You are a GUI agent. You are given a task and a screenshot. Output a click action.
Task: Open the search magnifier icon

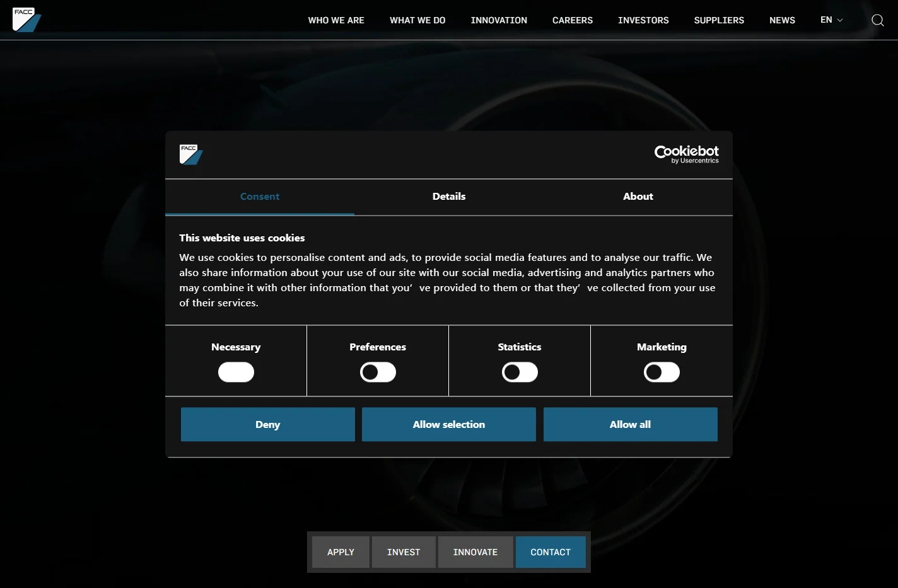(x=877, y=20)
